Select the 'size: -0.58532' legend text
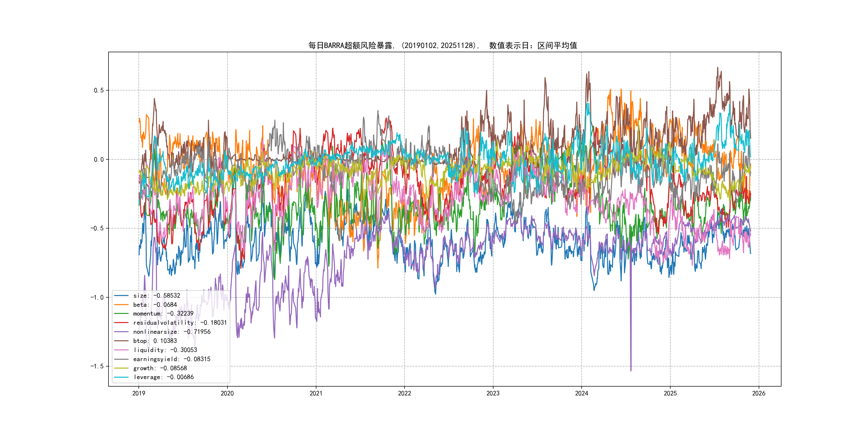The width and height of the screenshot is (868, 434). [156, 295]
